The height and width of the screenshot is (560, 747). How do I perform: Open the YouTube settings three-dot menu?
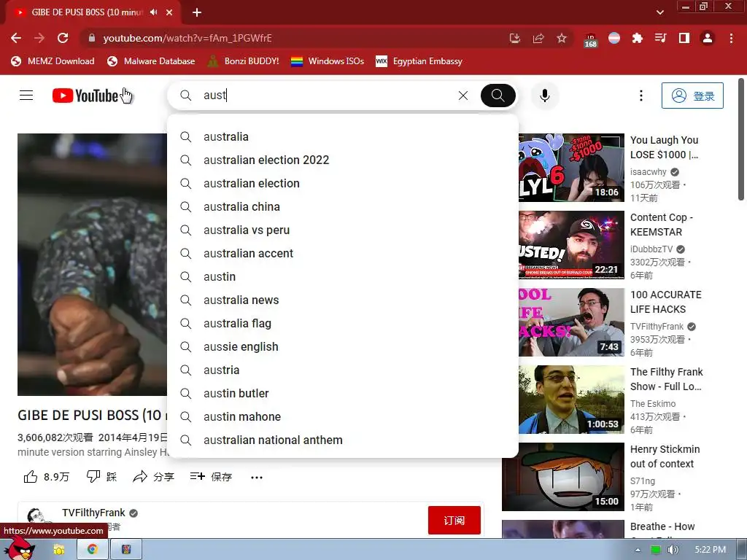click(640, 96)
